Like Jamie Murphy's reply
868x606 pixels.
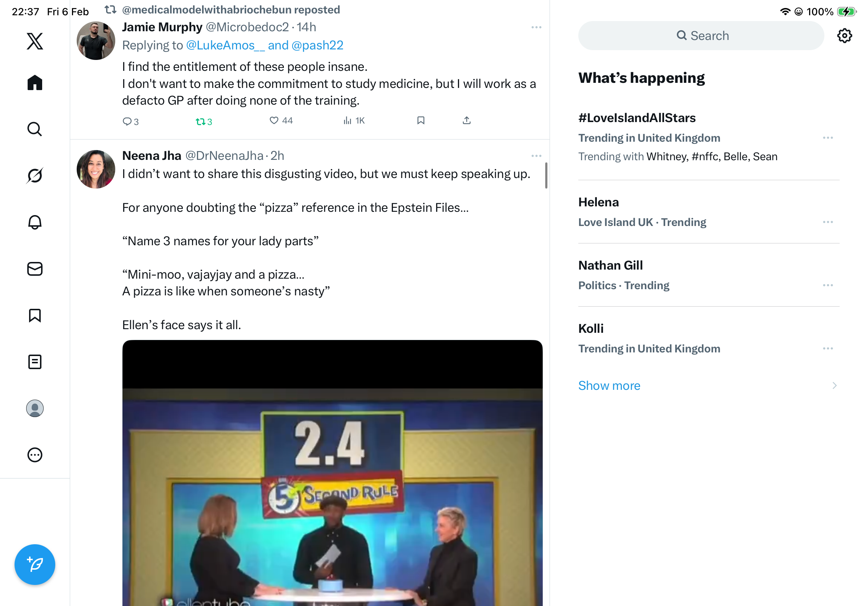(x=274, y=121)
